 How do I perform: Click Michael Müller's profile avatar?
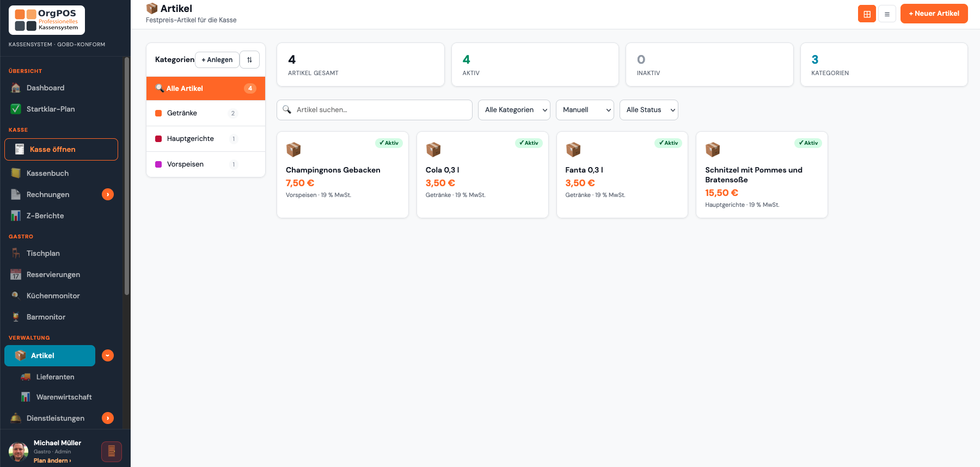click(19, 452)
